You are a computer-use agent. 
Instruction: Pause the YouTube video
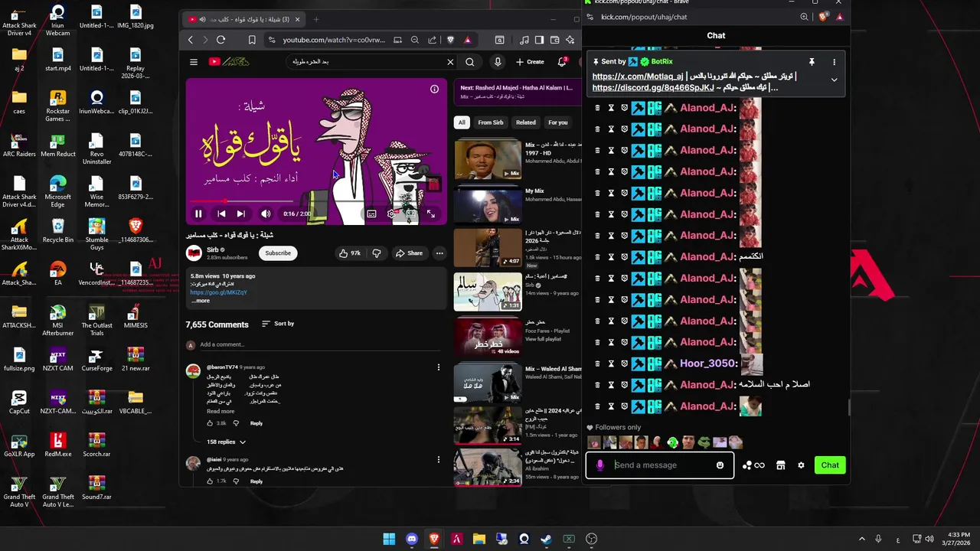pos(198,214)
